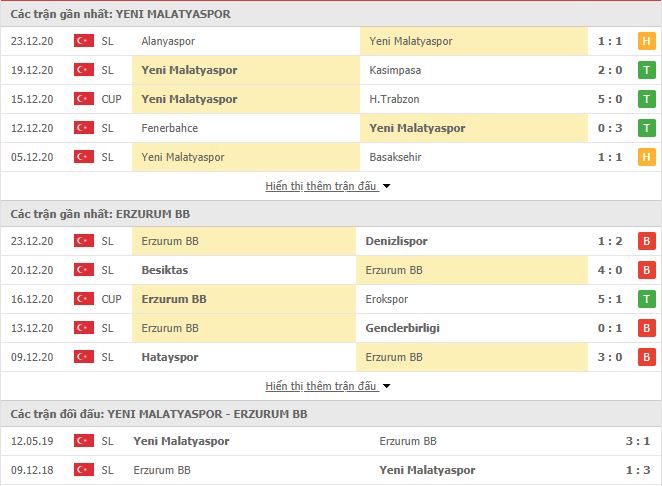This screenshot has width=662, height=486.
Task: Click the Turkish flag on the 09.12.18 row
Action: [84, 470]
